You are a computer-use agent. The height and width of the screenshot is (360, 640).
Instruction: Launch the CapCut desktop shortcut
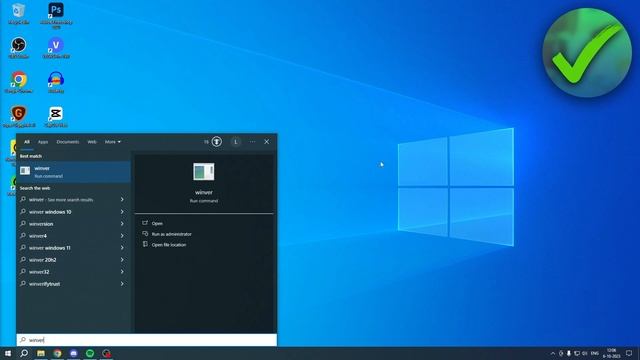[56, 117]
